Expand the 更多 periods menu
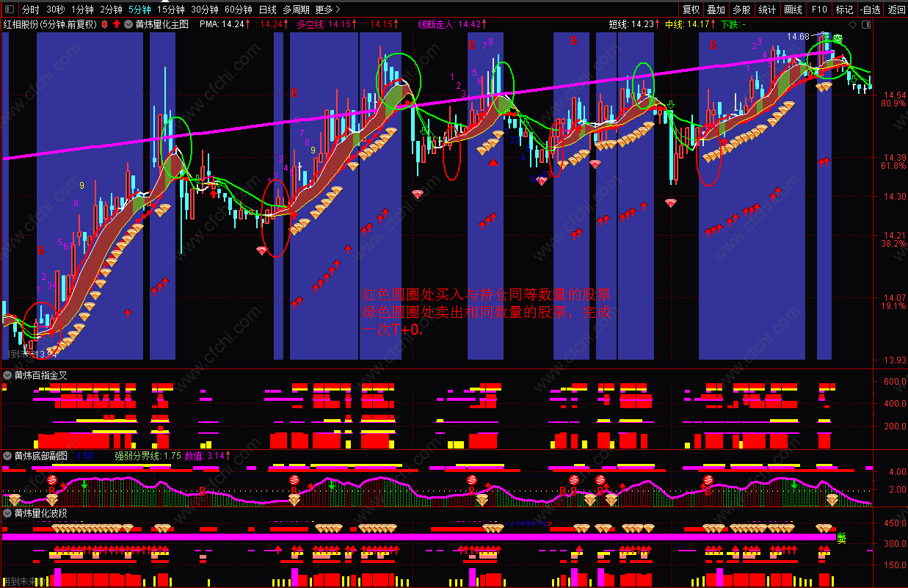Viewport: 908px width, 588px height. coord(328,10)
